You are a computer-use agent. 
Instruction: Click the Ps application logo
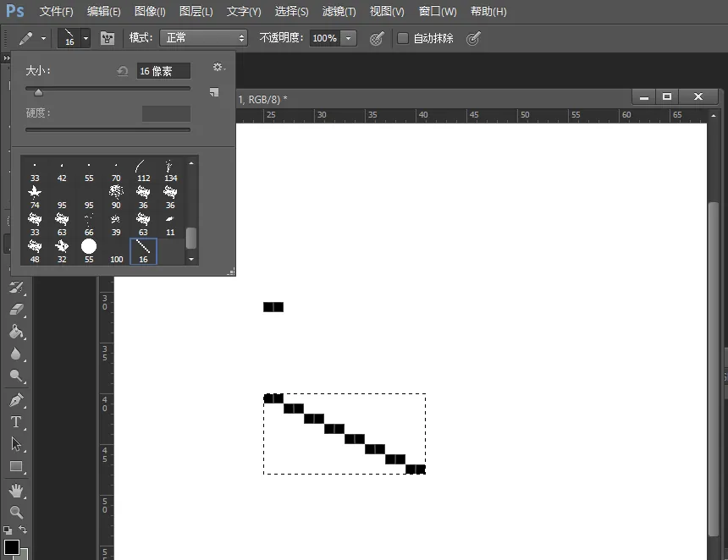15,11
